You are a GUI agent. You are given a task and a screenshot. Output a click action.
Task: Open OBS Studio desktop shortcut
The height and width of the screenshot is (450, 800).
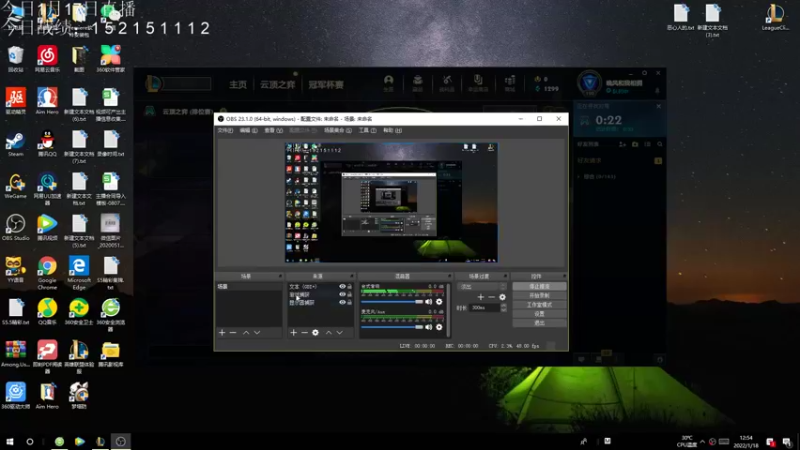click(15, 228)
